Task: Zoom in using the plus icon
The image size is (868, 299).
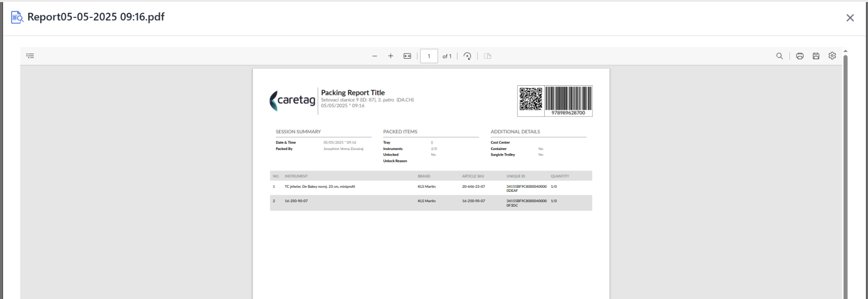Action: [x=391, y=56]
